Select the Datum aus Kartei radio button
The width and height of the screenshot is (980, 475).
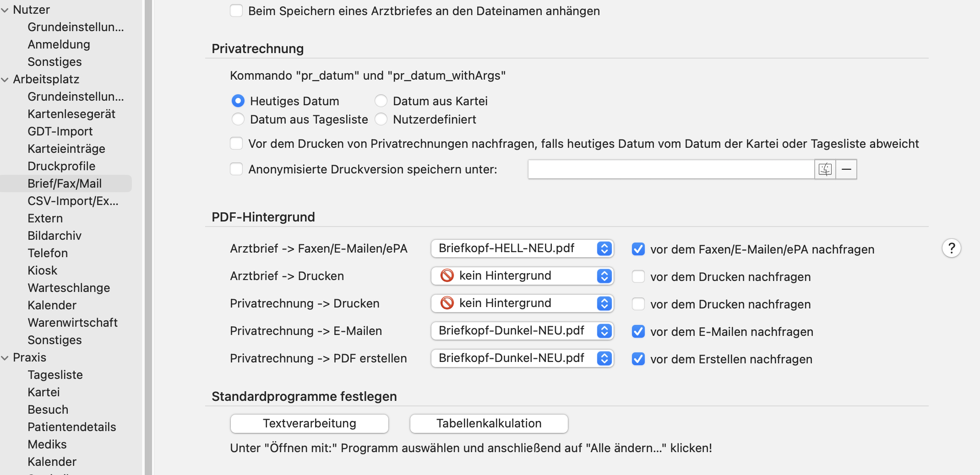click(x=381, y=101)
